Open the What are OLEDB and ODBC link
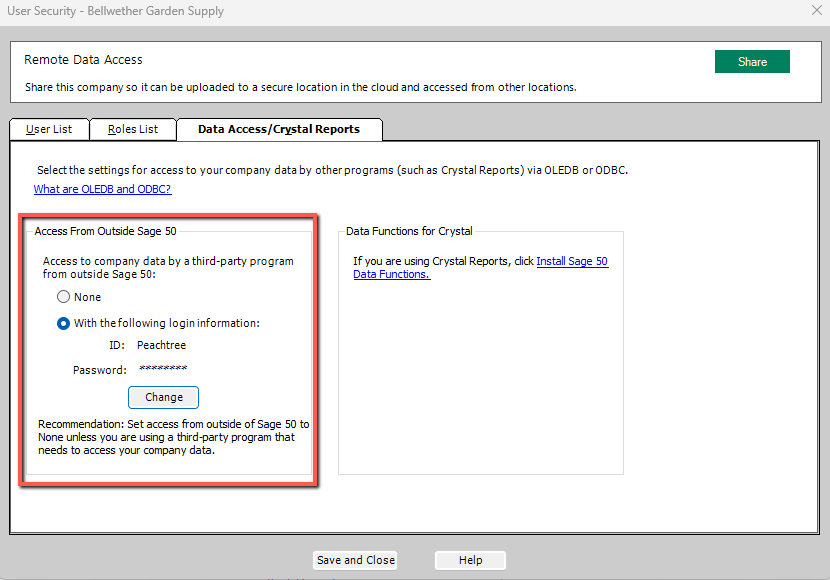Screen dimensions: 830x580 pyautogui.click(x=102, y=189)
